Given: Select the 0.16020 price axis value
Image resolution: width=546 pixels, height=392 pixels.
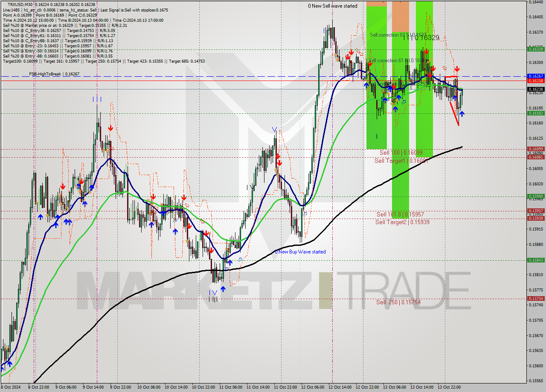Looking at the screenshot, I should (x=536, y=184).
